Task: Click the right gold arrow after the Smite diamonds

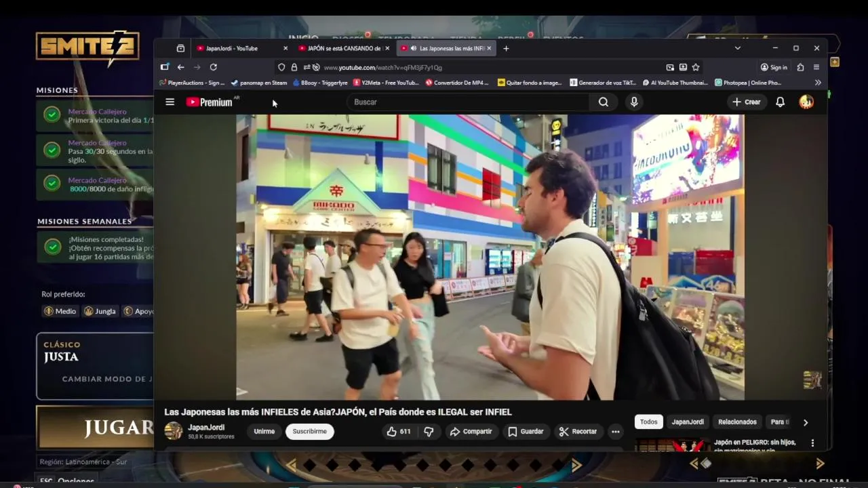Action: click(576, 465)
